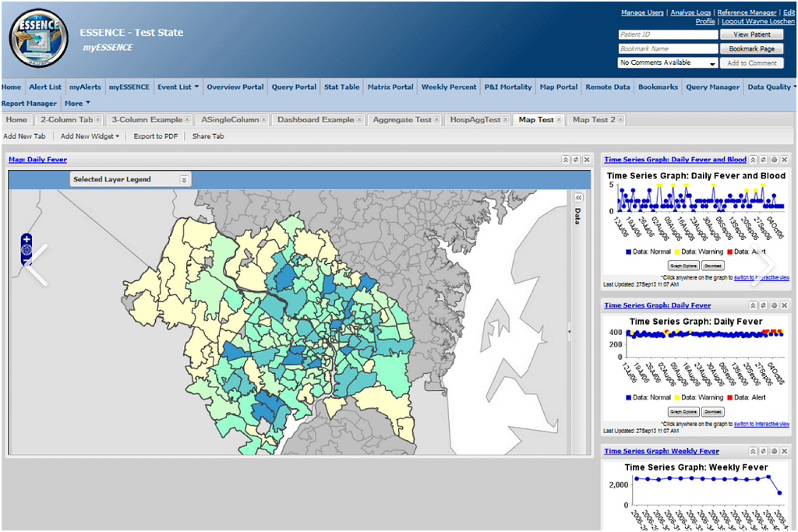Expand the Selected Layer Legend
Screen dimensions: 798x532
coord(184,179)
